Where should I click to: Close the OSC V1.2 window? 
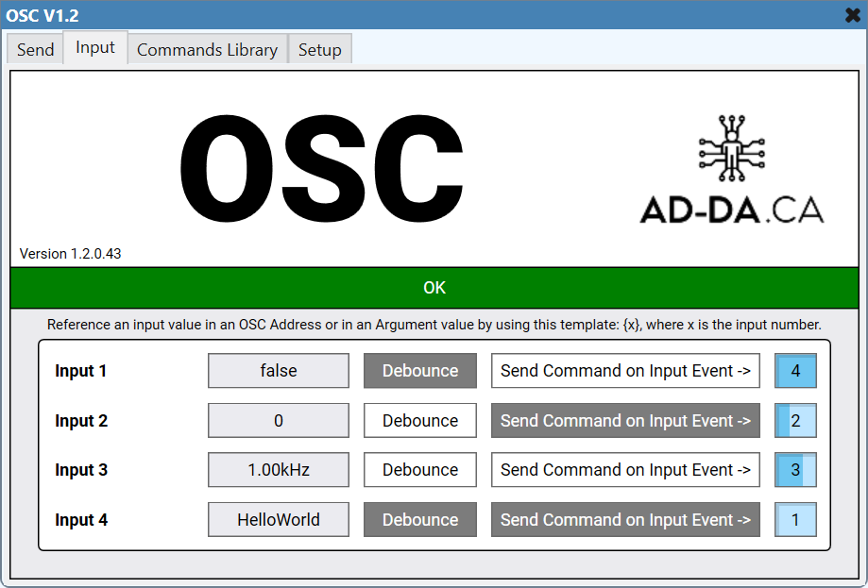coord(851,15)
